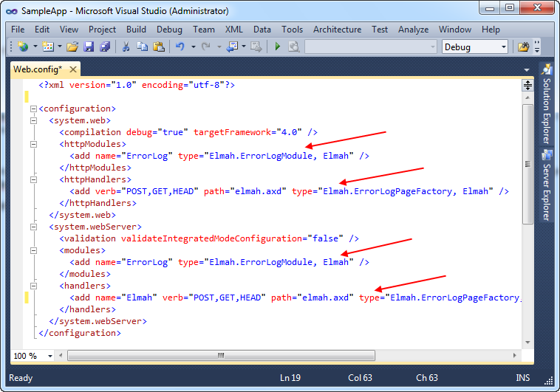The image size is (560, 392).
Task: Collapse the <system.webServer> node
Action: click(33, 227)
